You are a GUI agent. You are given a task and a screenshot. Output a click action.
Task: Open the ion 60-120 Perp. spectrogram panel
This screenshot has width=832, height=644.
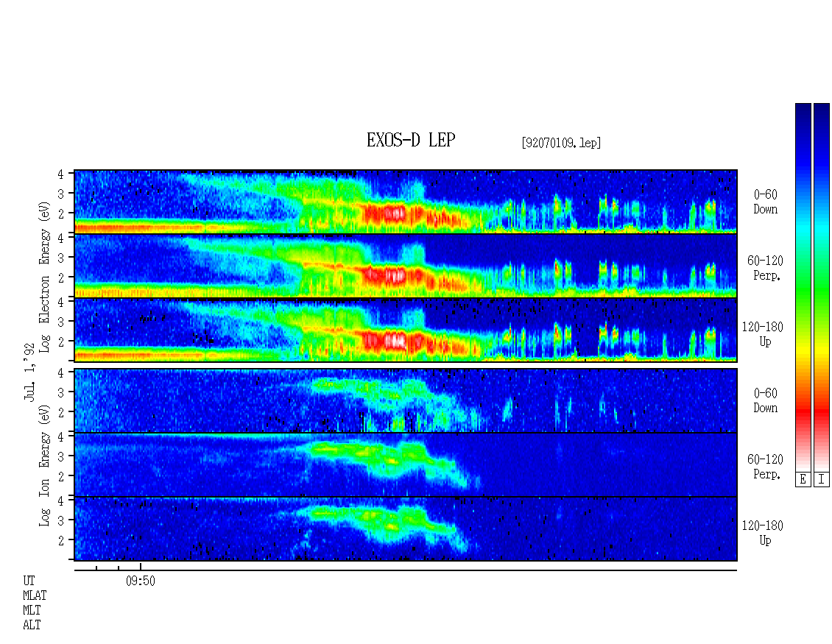(406, 464)
